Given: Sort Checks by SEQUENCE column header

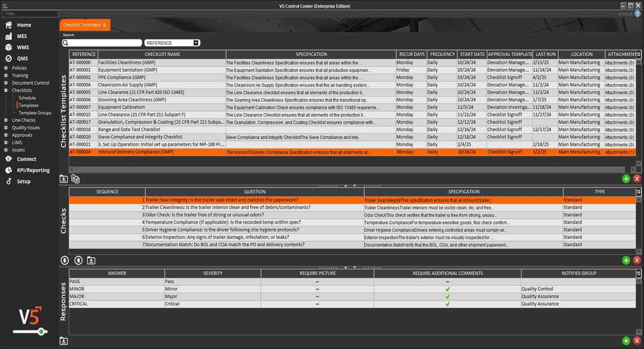Looking at the screenshot, I should [x=107, y=192].
